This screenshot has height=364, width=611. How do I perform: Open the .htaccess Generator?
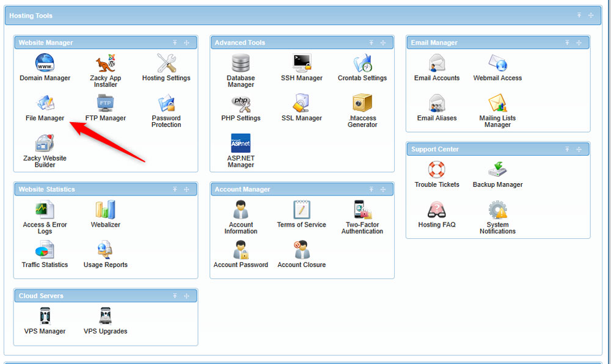(362, 109)
